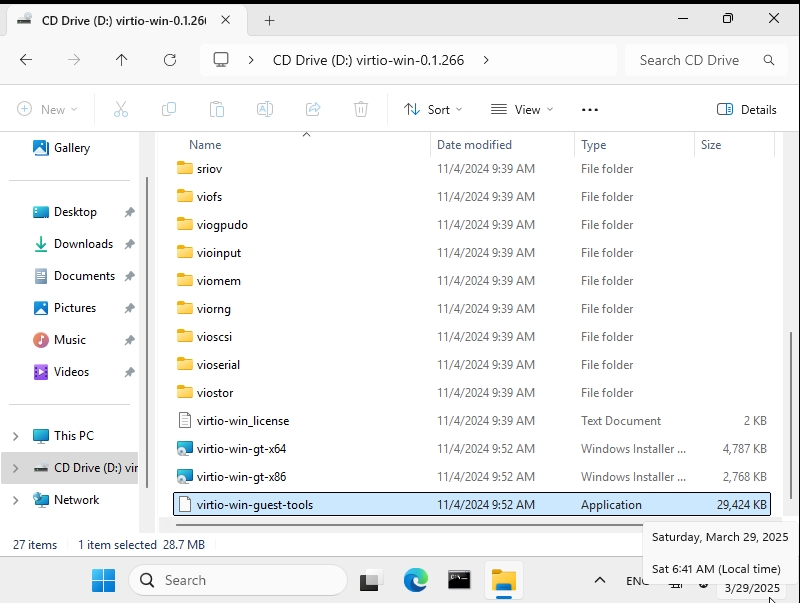Click the Share icon in toolbar
Screen dimensions: 800x603
click(313, 109)
